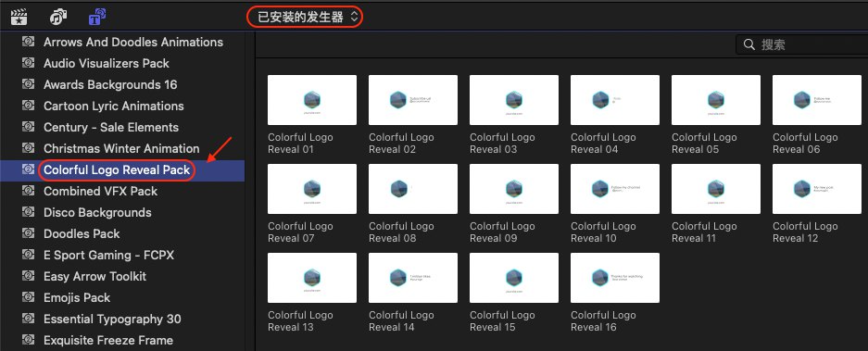868x351 pixels.
Task: Select Colorful Logo Reveal 04 thumbnail
Action: click(615, 100)
